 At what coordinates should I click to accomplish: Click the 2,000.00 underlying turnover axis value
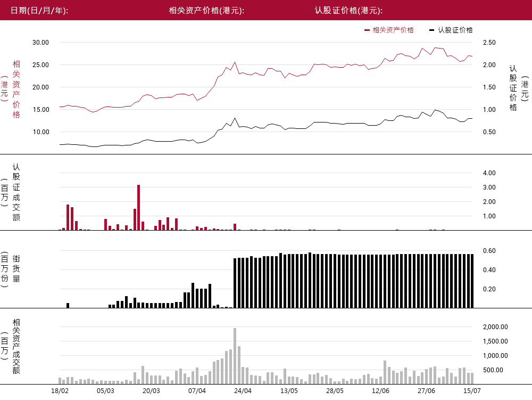[495, 326]
